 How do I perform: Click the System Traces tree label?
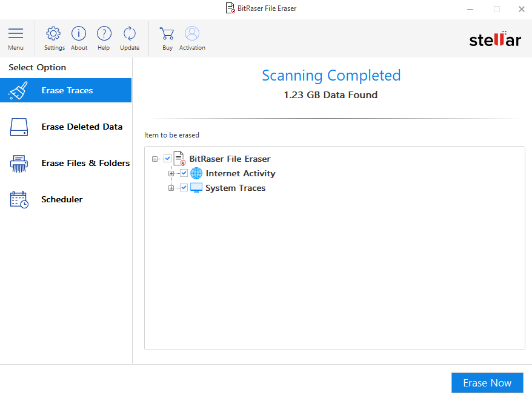tap(236, 188)
